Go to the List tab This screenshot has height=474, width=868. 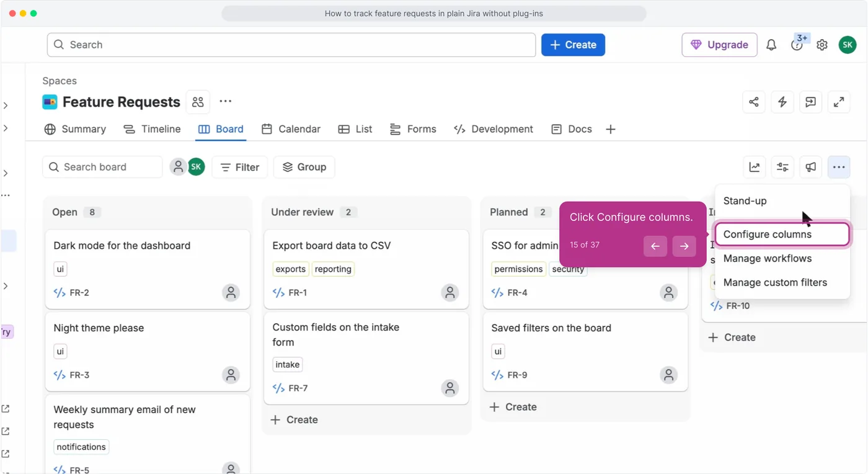coord(355,129)
